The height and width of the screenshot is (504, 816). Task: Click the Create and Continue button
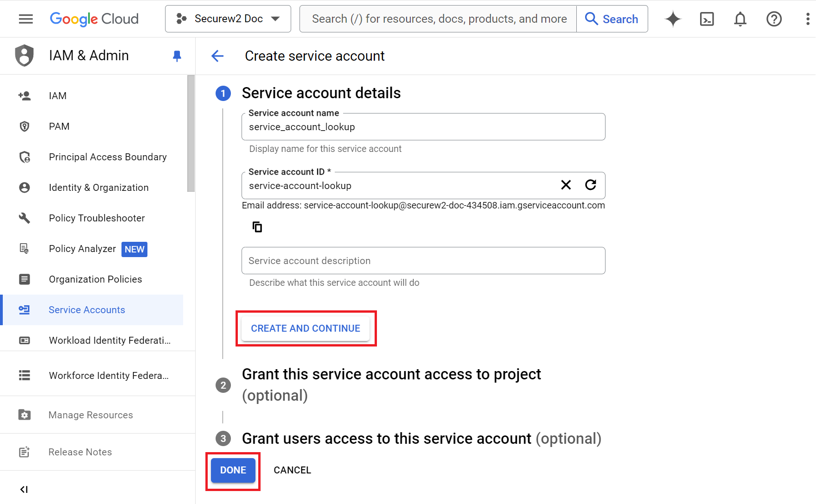coord(306,328)
